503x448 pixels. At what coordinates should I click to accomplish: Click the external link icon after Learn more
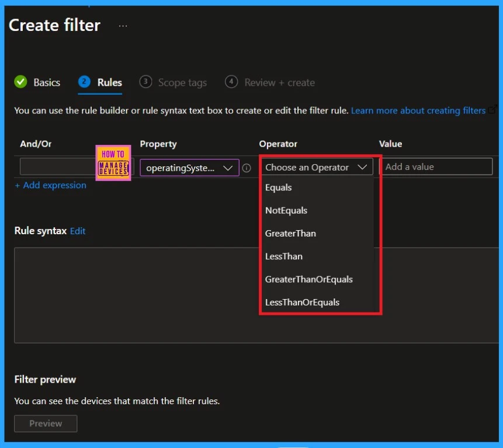(492, 109)
